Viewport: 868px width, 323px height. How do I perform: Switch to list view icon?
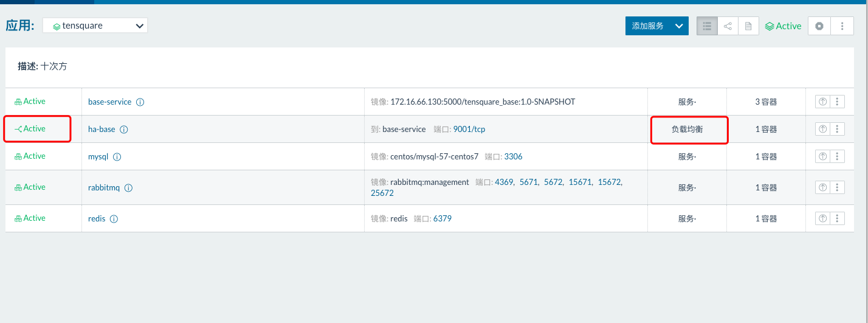[707, 26]
